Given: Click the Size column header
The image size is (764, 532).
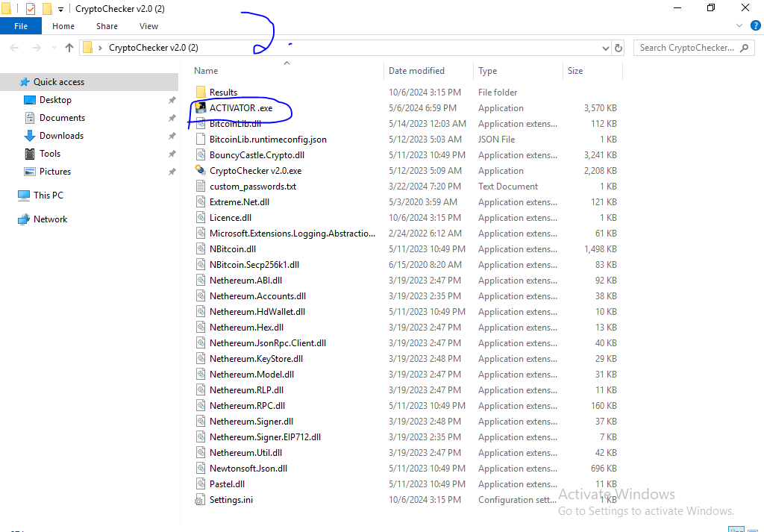Looking at the screenshot, I should coord(575,71).
